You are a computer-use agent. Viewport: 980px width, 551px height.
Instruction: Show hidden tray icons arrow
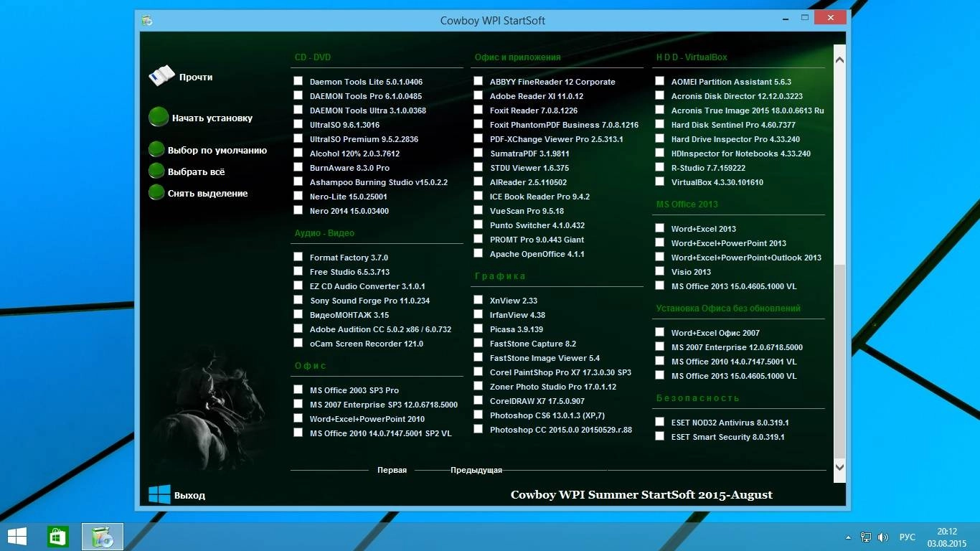click(x=849, y=537)
